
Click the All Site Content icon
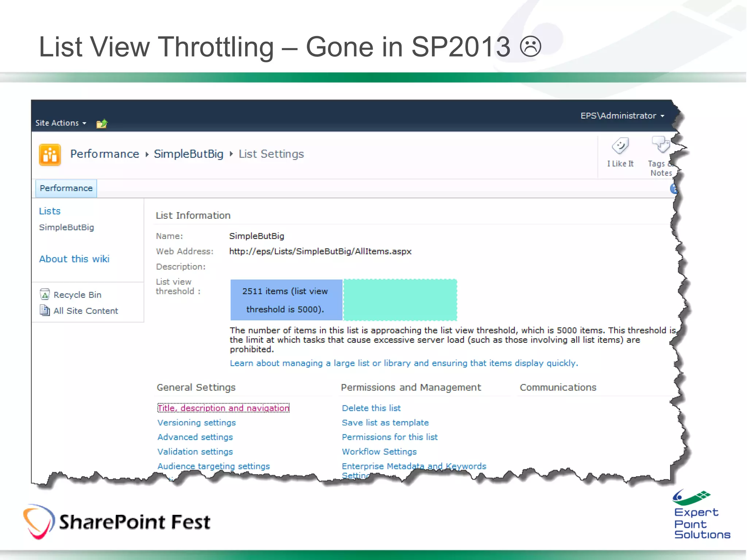tap(44, 310)
